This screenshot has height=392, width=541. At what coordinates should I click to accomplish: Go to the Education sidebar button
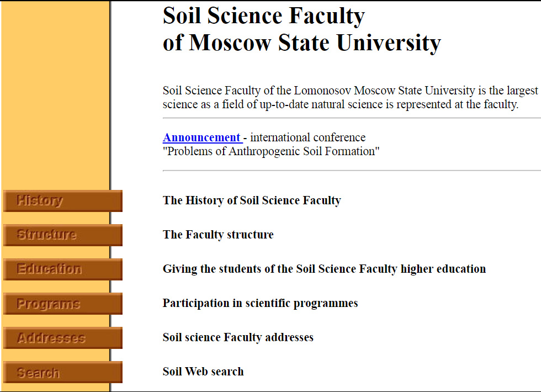[x=63, y=269]
